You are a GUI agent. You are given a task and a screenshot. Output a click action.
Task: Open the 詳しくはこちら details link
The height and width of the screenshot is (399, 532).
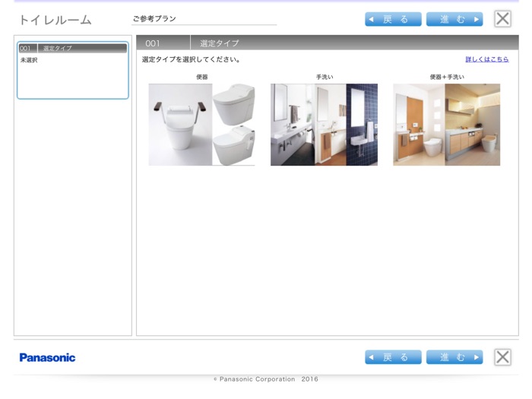click(486, 59)
